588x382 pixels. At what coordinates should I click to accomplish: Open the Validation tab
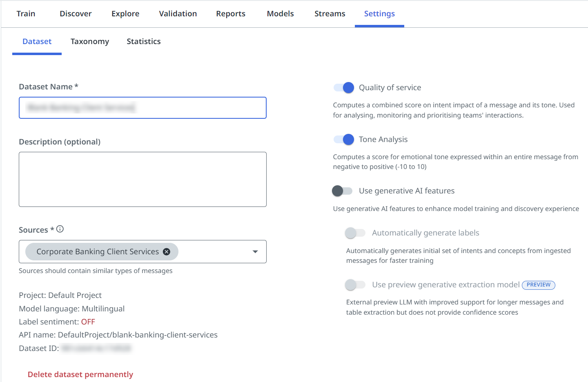(178, 14)
